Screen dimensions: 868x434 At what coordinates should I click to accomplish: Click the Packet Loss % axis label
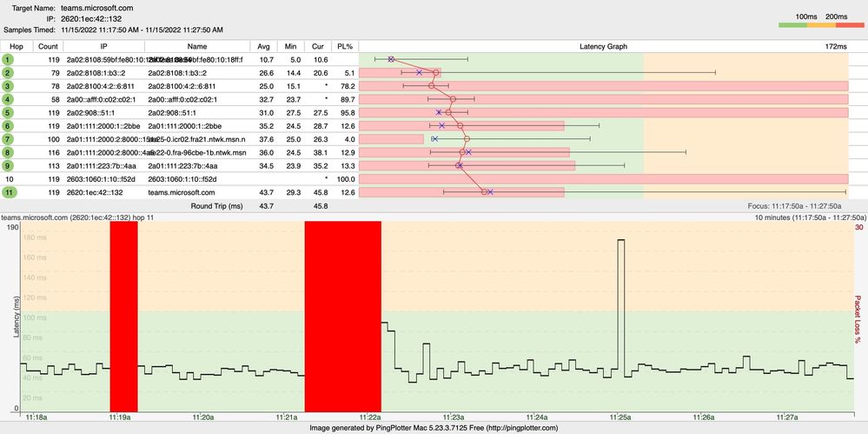click(858, 318)
